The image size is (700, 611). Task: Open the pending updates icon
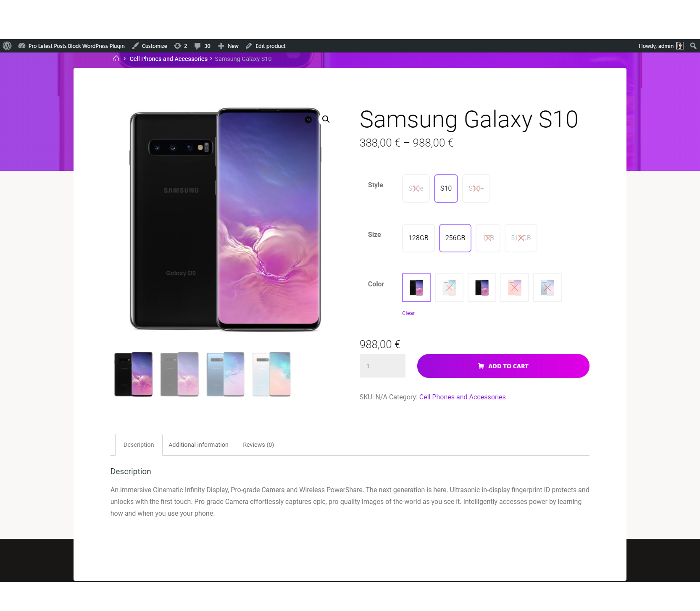coord(178,46)
